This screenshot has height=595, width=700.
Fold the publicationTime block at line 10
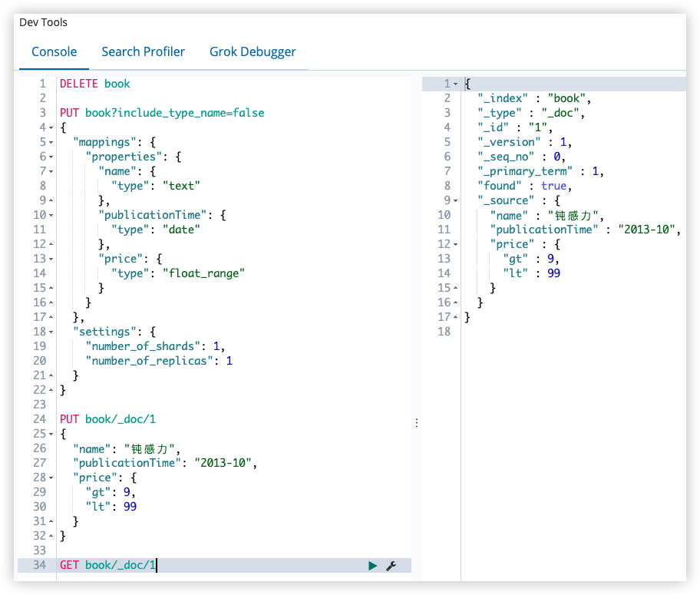point(51,216)
